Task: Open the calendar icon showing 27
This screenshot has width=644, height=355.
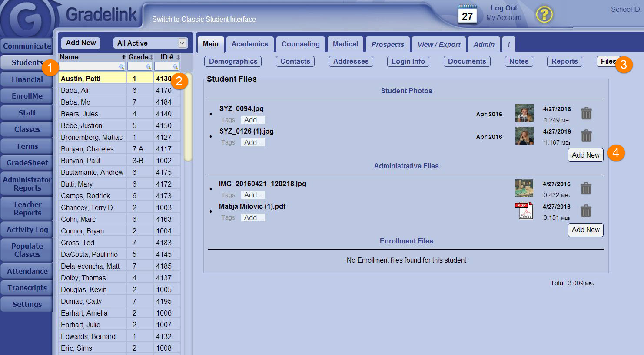Action: point(467,15)
